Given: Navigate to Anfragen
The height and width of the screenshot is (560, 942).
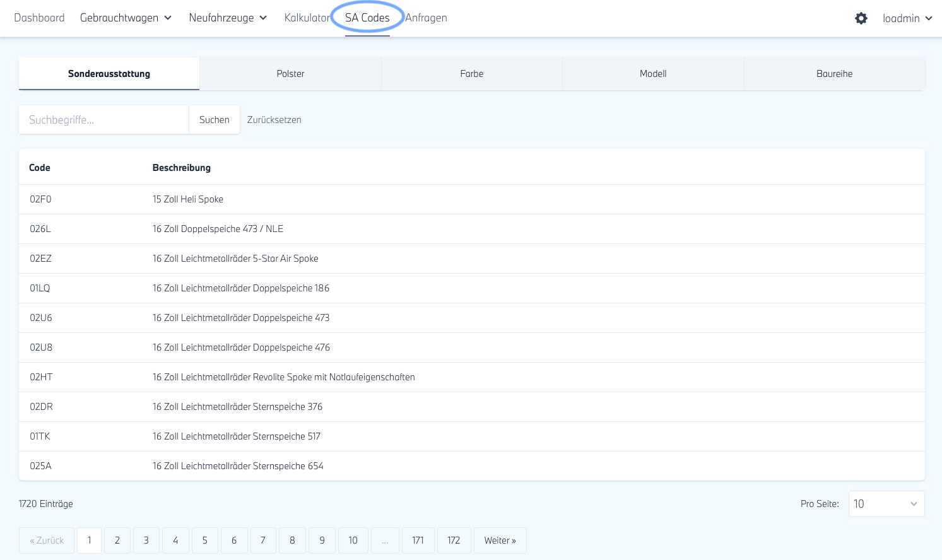Looking at the screenshot, I should [x=427, y=18].
